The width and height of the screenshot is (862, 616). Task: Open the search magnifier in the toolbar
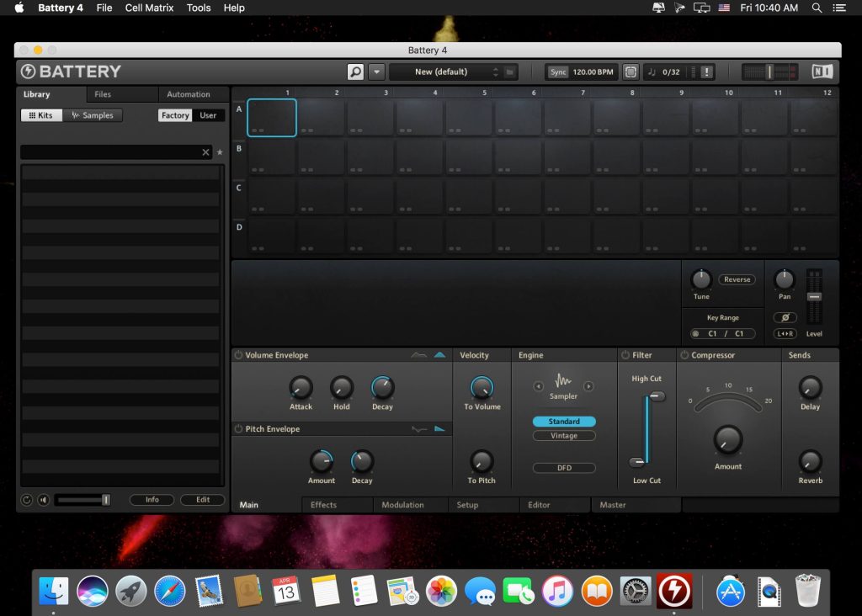tap(358, 72)
